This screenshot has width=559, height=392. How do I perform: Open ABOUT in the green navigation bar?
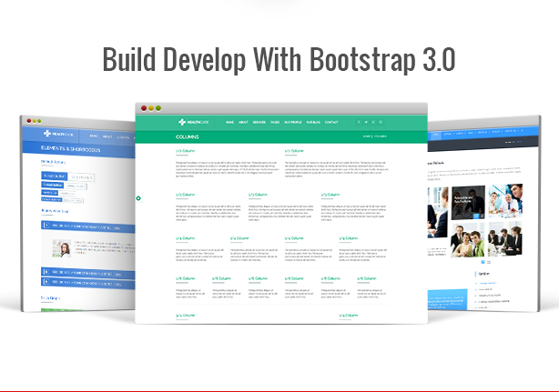coord(243,121)
